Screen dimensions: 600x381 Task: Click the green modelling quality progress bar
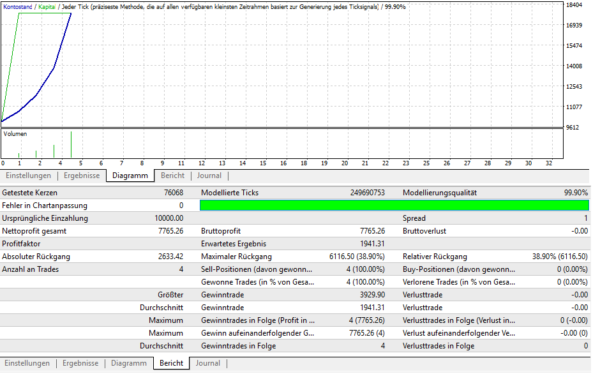click(x=394, y=205)
